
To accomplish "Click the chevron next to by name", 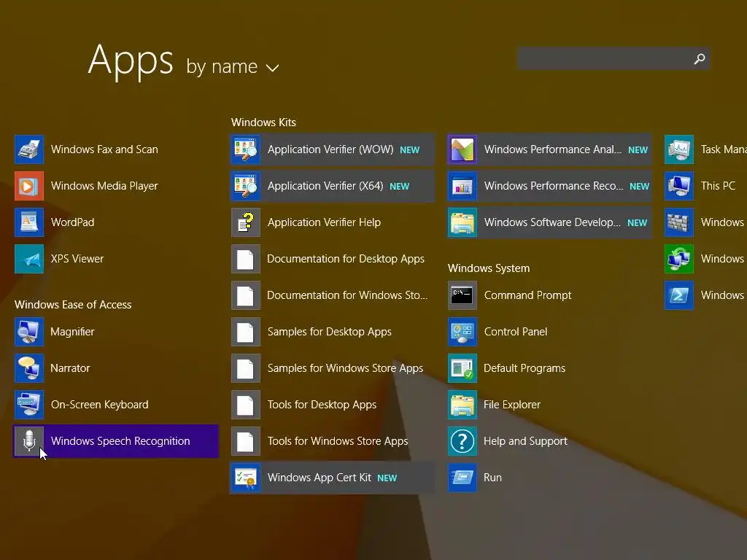I will pyautogui.click(x=273, y=68).
